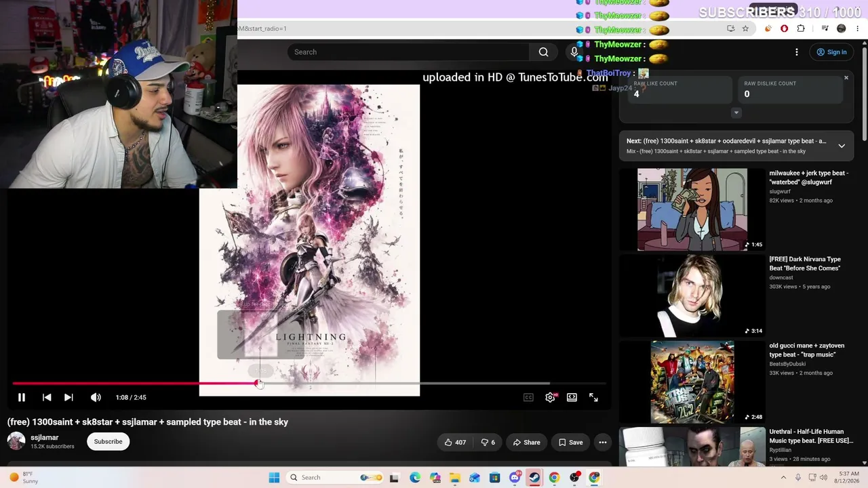Go to the previous video

(x=47, y=398)
